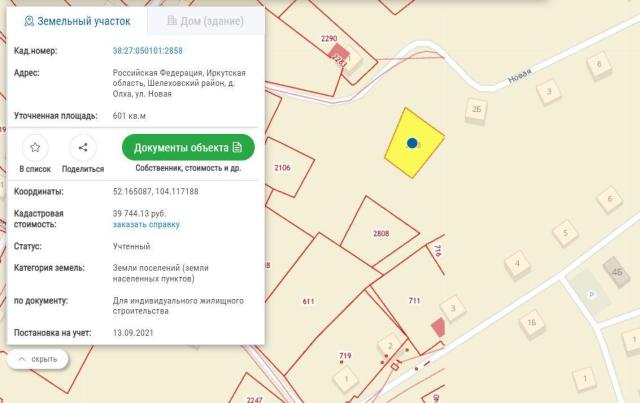Click the document icon inside Документы объекта button
This screenshot has height=403, width=640.
(x=237, y=147)
